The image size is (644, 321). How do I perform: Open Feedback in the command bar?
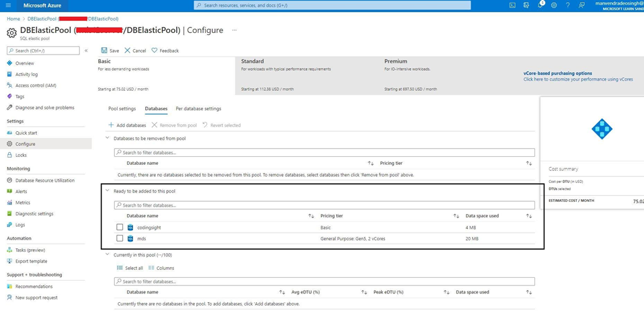pyautogui.click(x=165, y=50)
